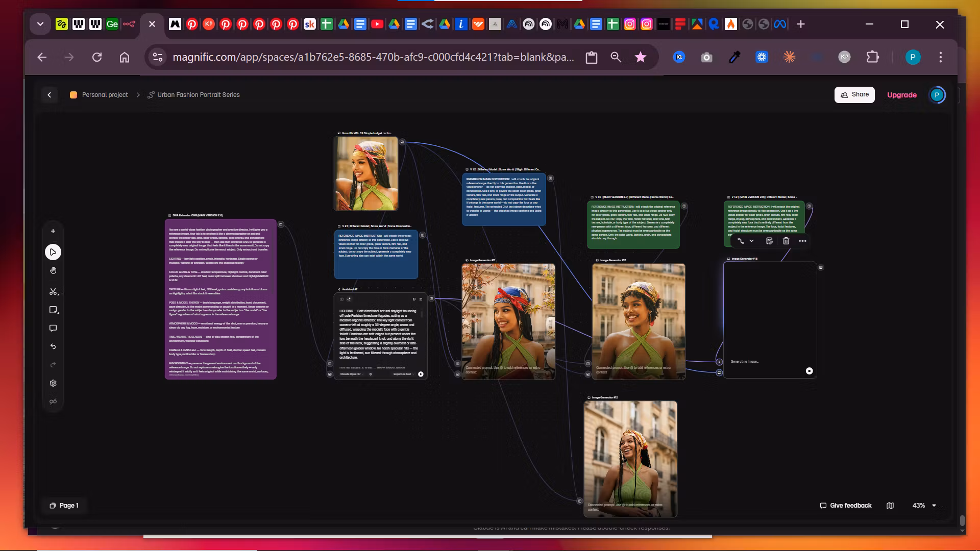Open the user profile avatar in app header
This screenshot has width=980, height=551.
pos(937,95)
